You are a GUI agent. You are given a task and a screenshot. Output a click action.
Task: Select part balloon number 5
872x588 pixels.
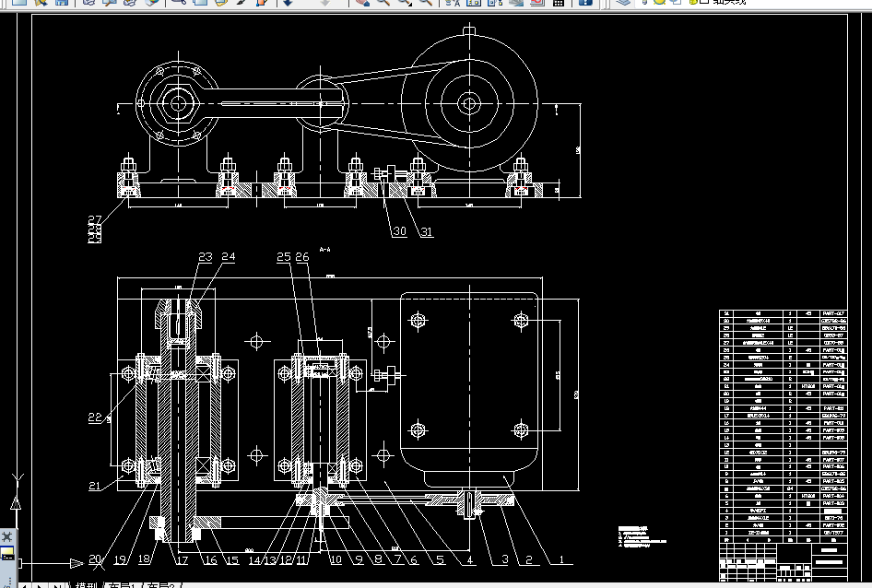[x=441, y=559]
